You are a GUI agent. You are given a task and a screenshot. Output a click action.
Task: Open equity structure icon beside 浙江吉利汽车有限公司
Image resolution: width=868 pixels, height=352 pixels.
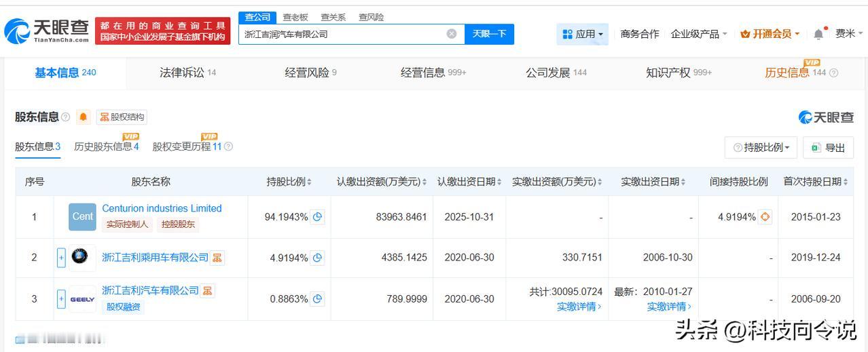tap(208, 291)
